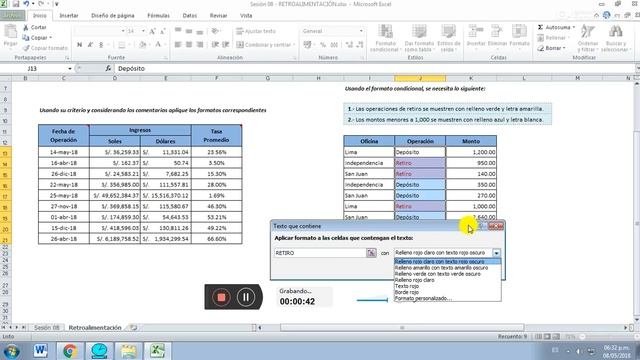Image resolution: width=640 pixels, height=360 pixels.
Task: Toggle bold N formatting
Action: tap(79, 44)
